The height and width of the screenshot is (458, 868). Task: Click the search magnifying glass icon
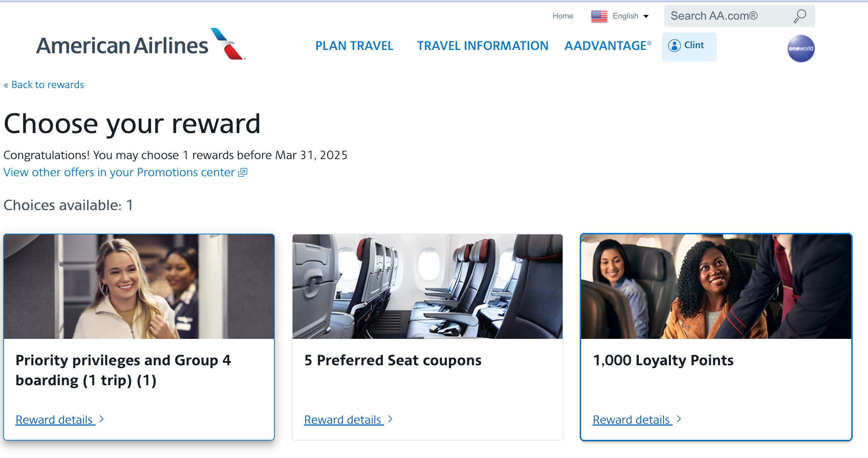pos(800,16)
